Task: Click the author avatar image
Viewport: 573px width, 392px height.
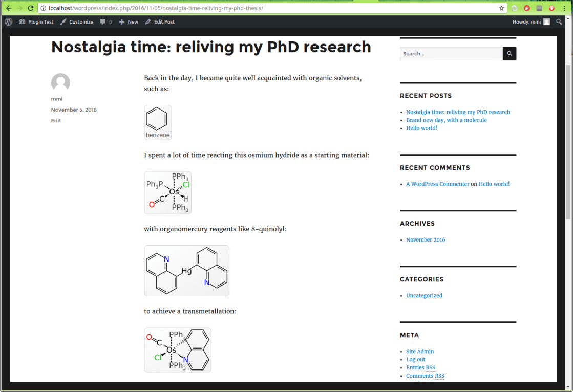Action: click(60, 83)
